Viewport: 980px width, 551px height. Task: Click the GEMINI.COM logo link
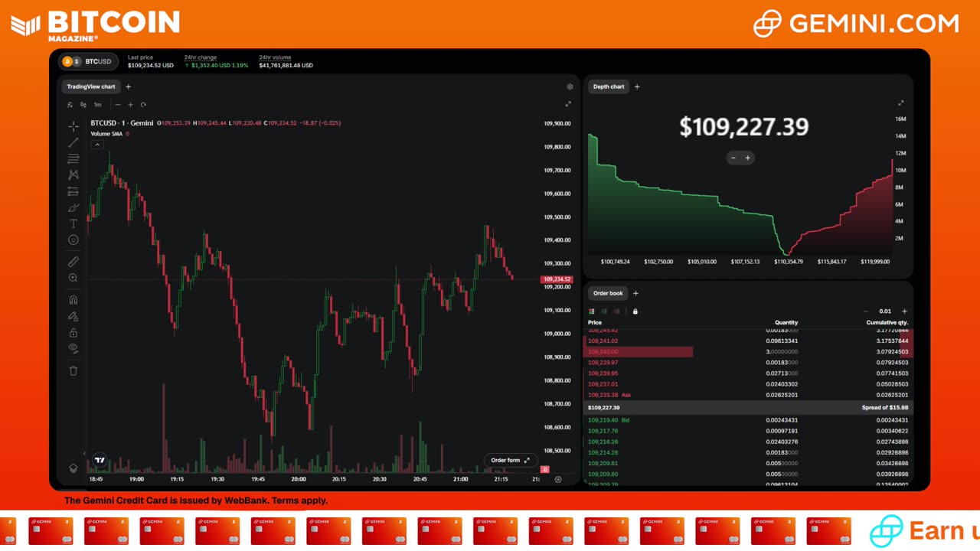[857, 24]
